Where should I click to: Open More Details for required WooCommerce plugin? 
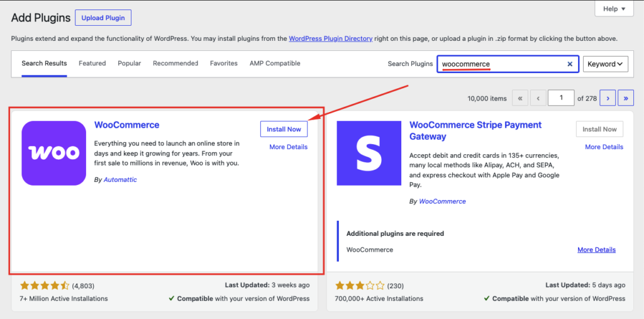point(596,250)
